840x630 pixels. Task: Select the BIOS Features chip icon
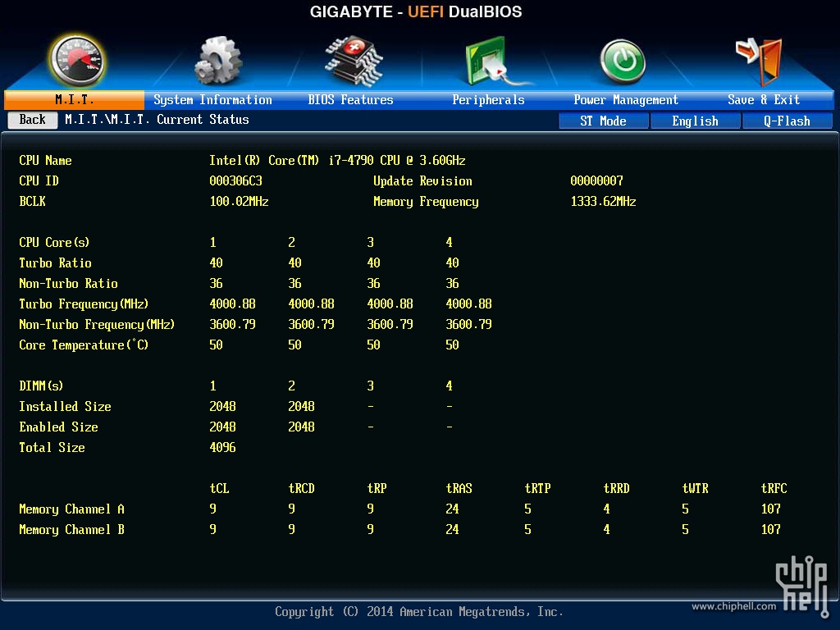pos(353,61)
